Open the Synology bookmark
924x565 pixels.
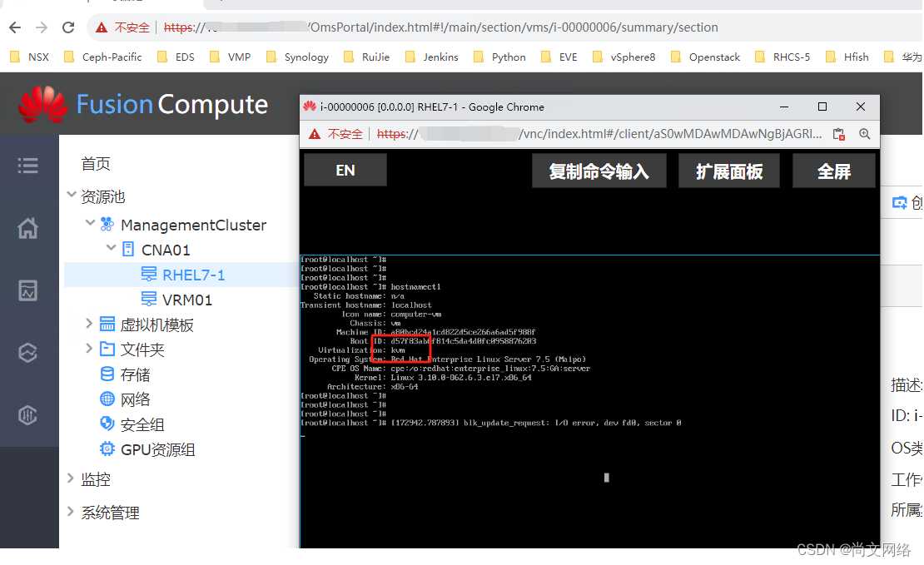tap(297, 57)
